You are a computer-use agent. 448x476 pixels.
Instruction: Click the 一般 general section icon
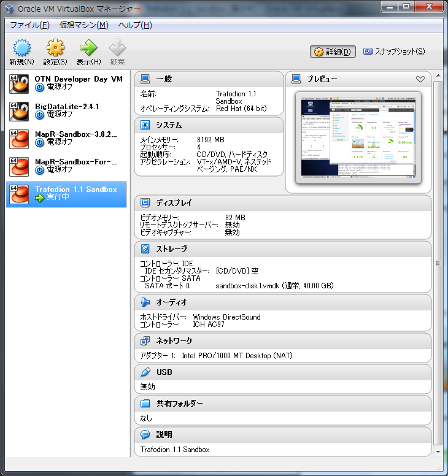point(145,79)
